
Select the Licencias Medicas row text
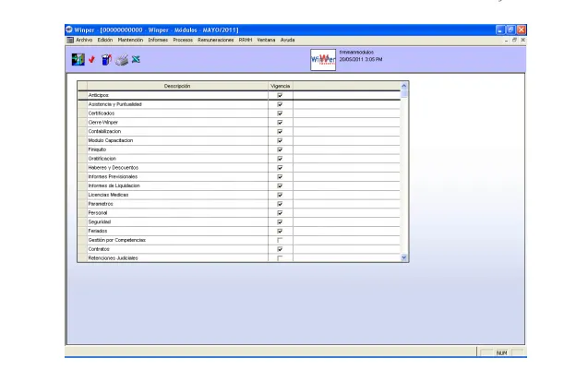(x=108, y=195)
